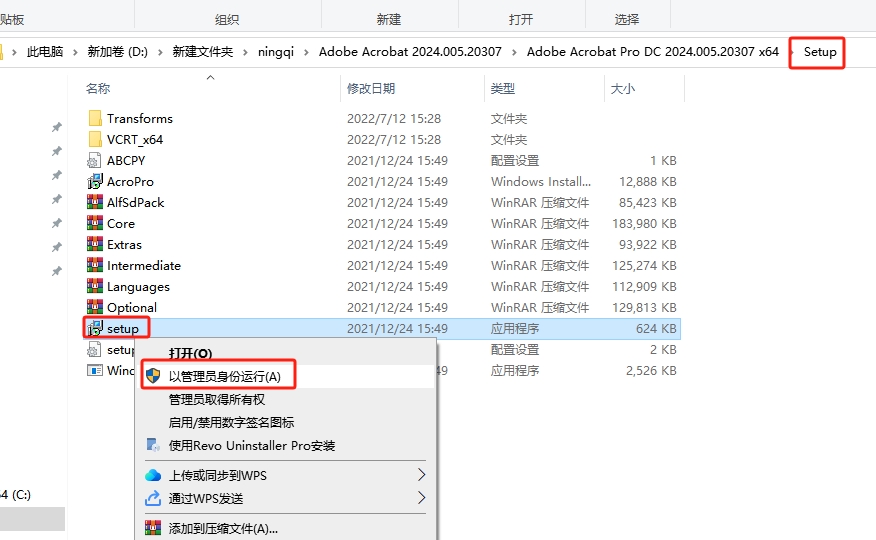
Task: Select the VCRT_x64 folder name
Action: coord(135,140)
